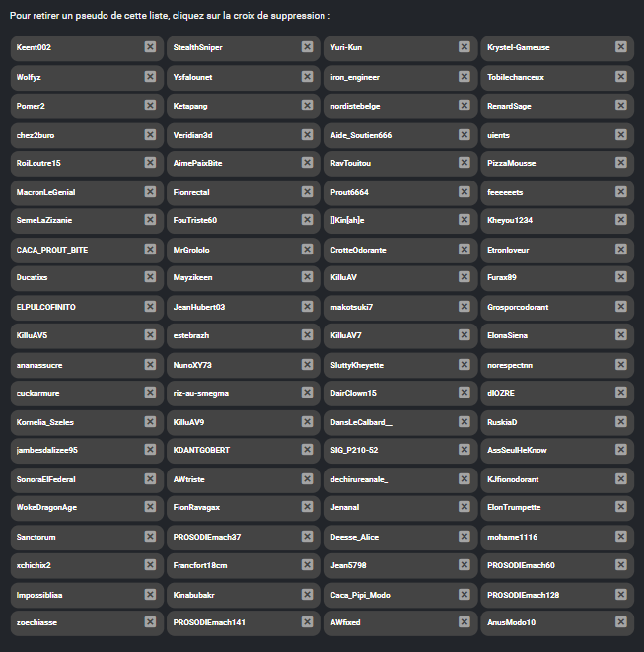
Task: Delete the AWfixed entry via cross
Action: pyautogui.click(x=464, y=623)
